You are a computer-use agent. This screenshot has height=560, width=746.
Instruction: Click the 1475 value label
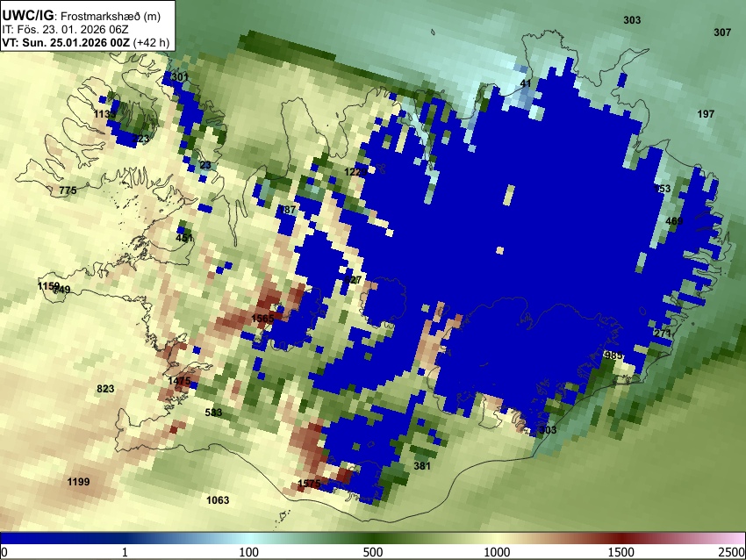coord(179,381)
